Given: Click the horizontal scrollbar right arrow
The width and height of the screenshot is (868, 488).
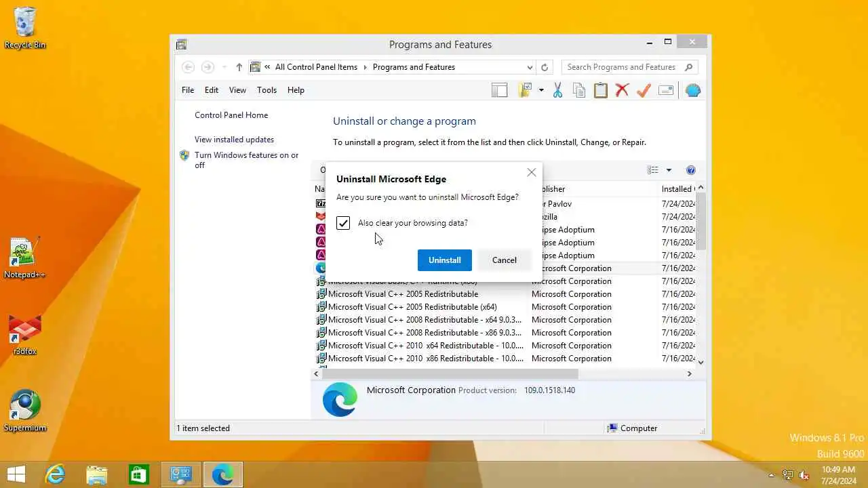Looking at the screenshot, I should 690,373.
